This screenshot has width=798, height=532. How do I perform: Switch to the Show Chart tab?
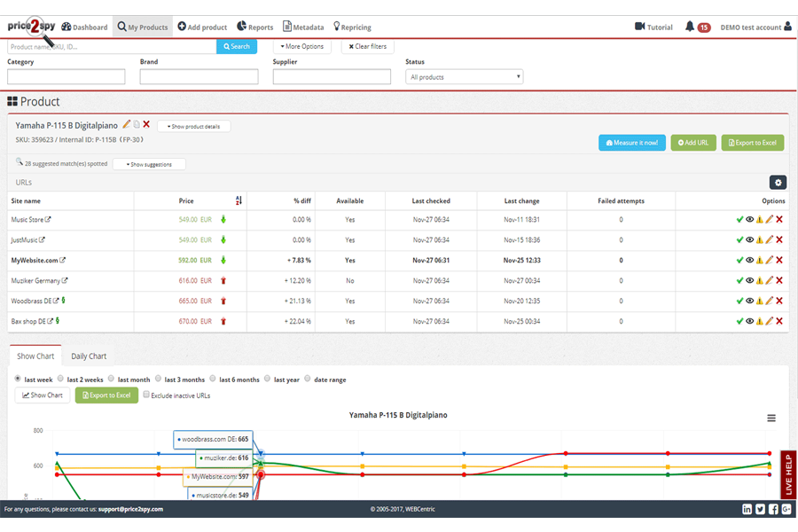pos(35,356)
